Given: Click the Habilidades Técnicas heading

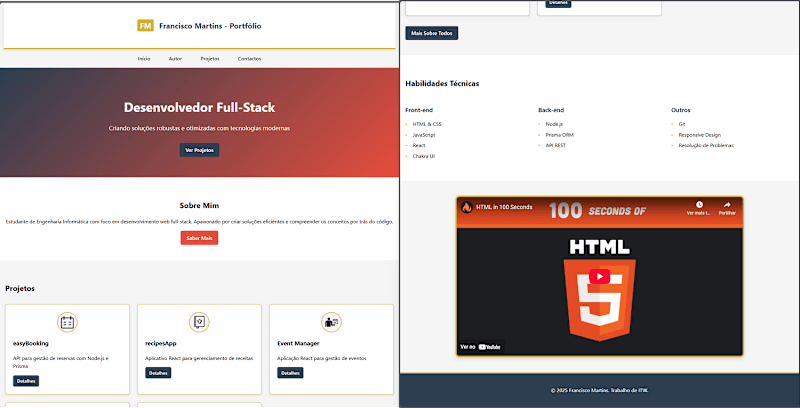Looking at the screenshot, I should tap(442, 84).
